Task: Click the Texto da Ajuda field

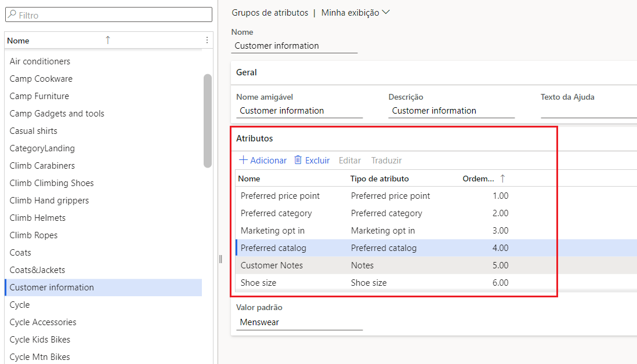Action: [x=589, y=111]
